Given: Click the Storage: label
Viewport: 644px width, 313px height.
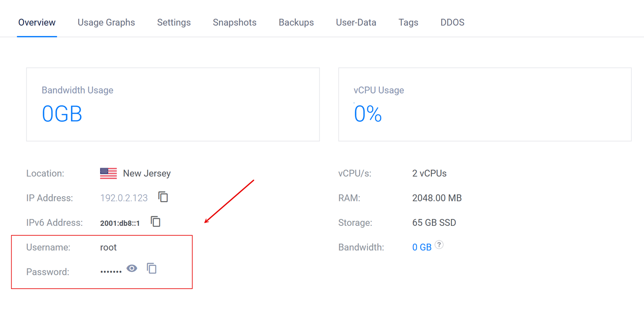Looking at the screenshot, I should [355, 223].
